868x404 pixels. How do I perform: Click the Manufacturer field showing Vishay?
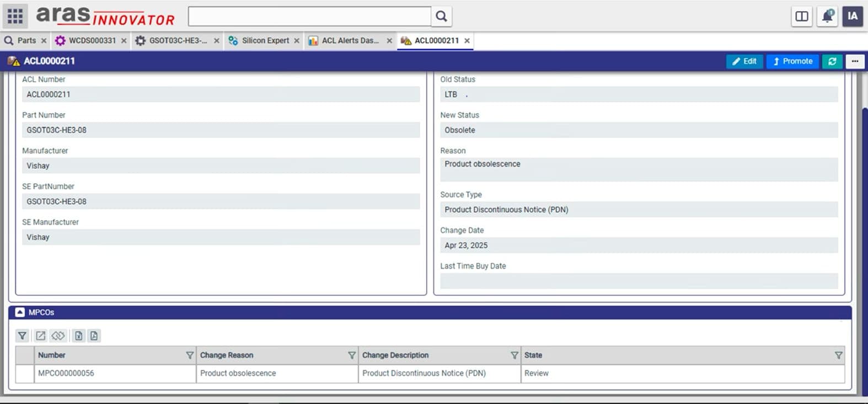coord(221,166)
